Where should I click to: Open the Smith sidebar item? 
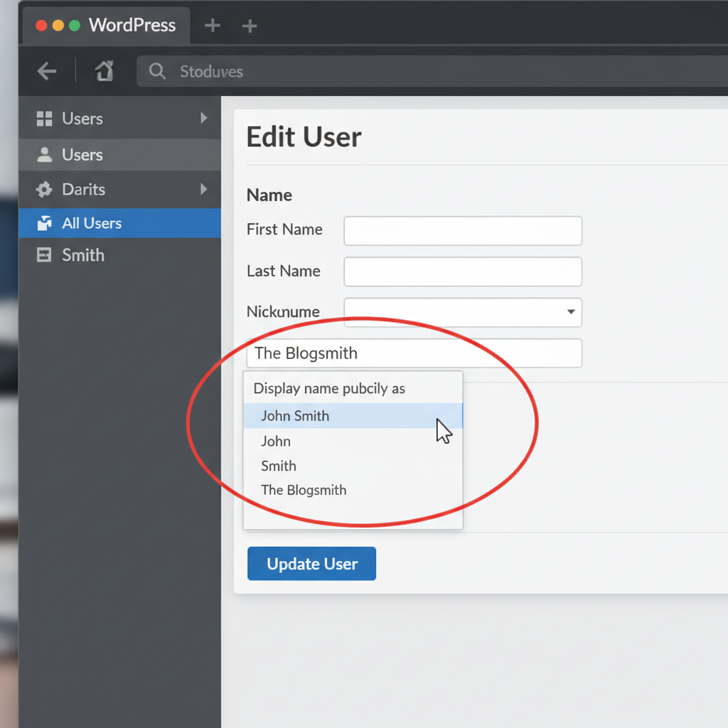(x=119, y=255)
